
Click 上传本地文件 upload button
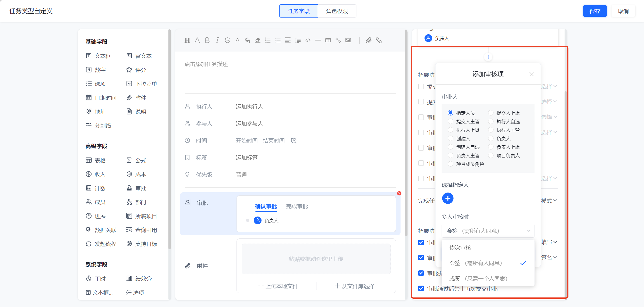click(x=278, y=286)
